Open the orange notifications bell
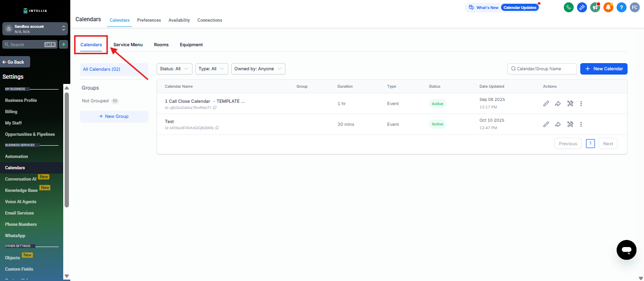Screen dimensions: 644x281 point(608,7)
